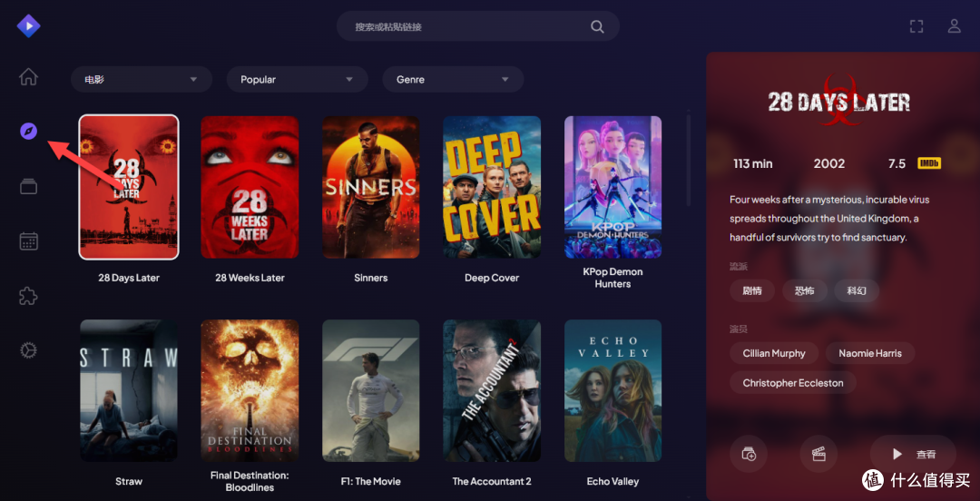Select the 28 Weeks Later poster
This screenshot has width=980, height=501.
click(250, 187)
